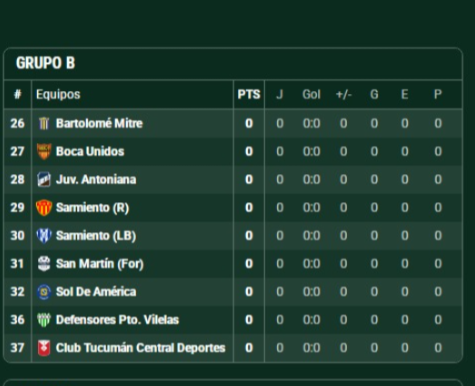Click the Boca Unidos orange shield crest
The width and height of the screenshot is (475, 386).
[44, 151]
